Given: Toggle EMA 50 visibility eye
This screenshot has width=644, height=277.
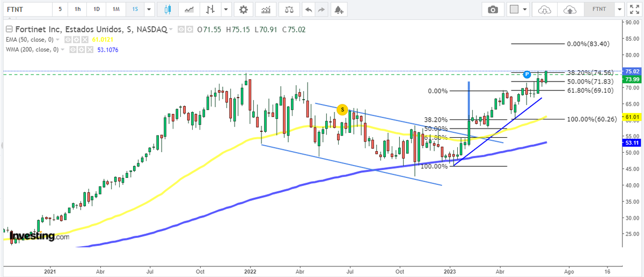Looking at the screenshot, I should click(68, 40).
